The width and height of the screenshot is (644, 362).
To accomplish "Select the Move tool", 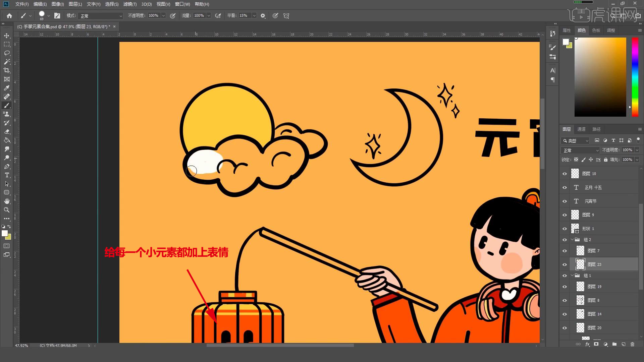I will click(7, 36).
